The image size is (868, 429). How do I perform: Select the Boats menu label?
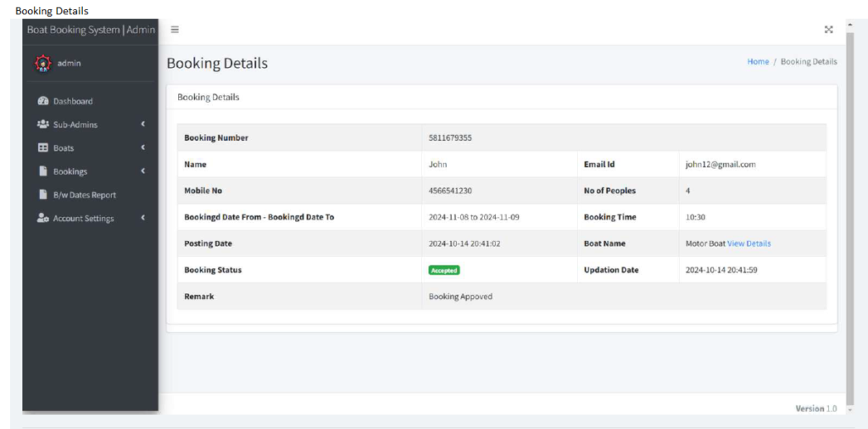(x=64, y=148)
